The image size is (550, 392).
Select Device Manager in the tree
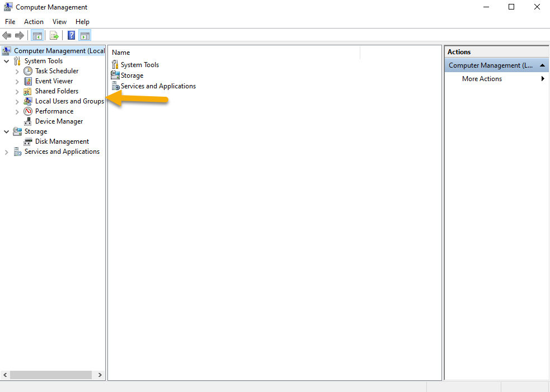59,121
